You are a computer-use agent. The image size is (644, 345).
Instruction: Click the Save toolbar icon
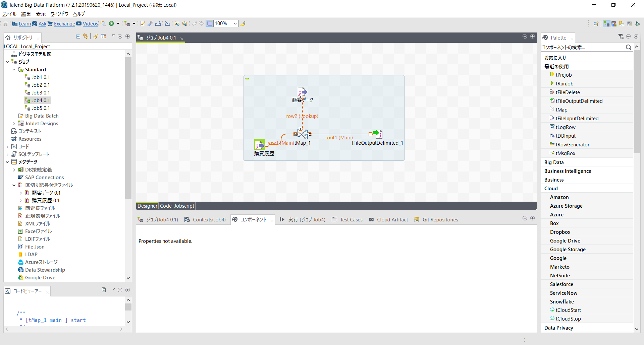click(x=6, y=23)
